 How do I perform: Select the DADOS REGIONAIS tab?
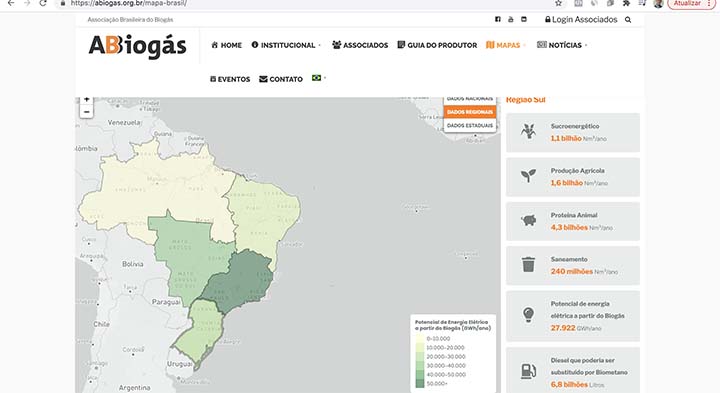coord(470,112)
